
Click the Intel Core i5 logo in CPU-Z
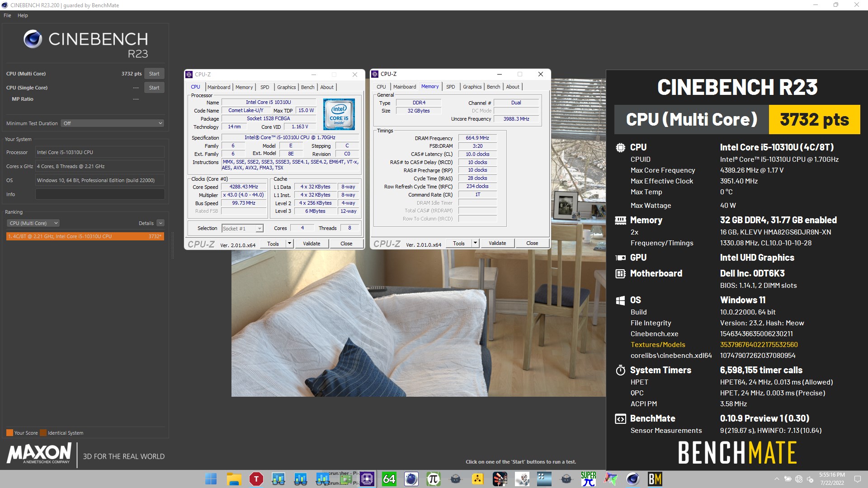pos(339,115)
